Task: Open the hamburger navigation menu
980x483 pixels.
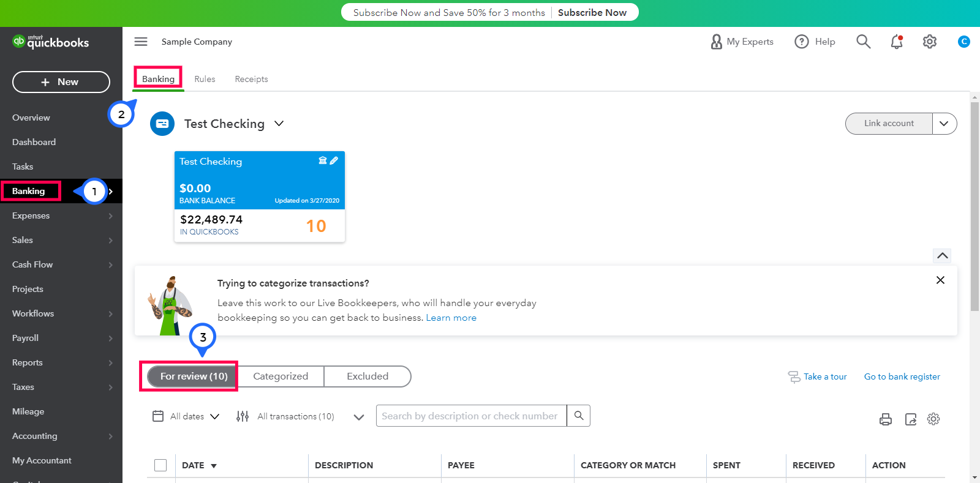Action: point(141,42)
